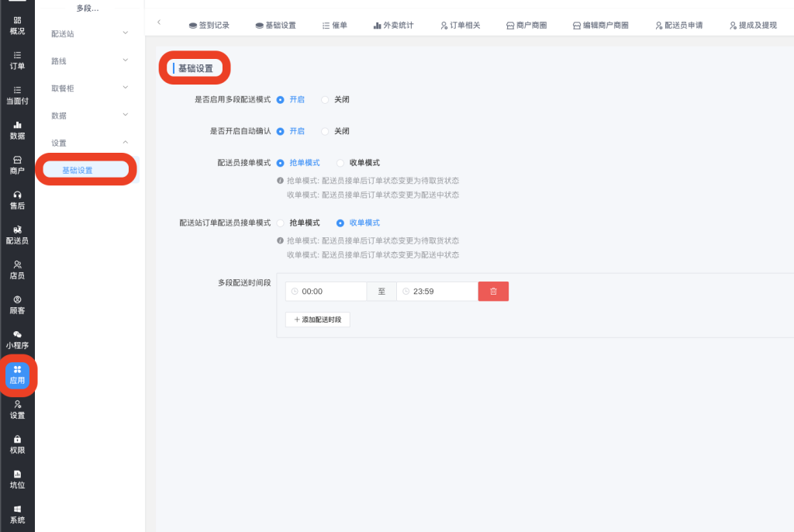The width and height of the screenshot is (794, 532).
Task: Go to 商户 merchant sidebar icon
Action: [17, 165]
